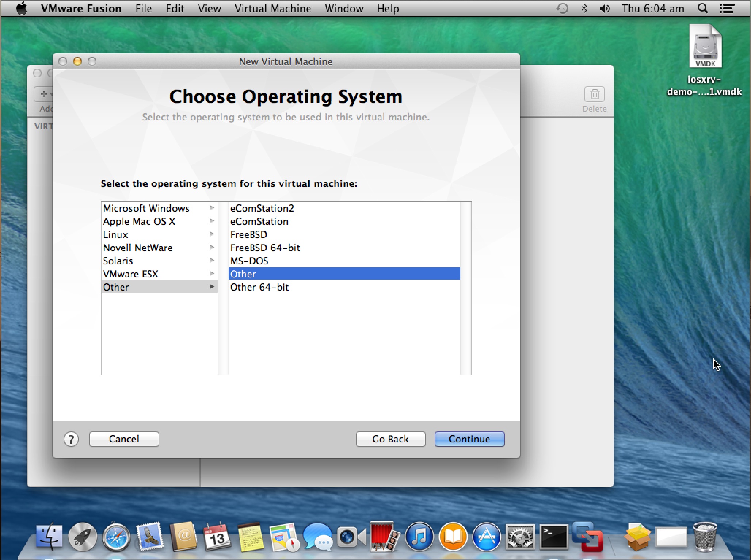Select MS-DOS operating system
Viewport: 751px width, 560px height.
click(344, 261)
